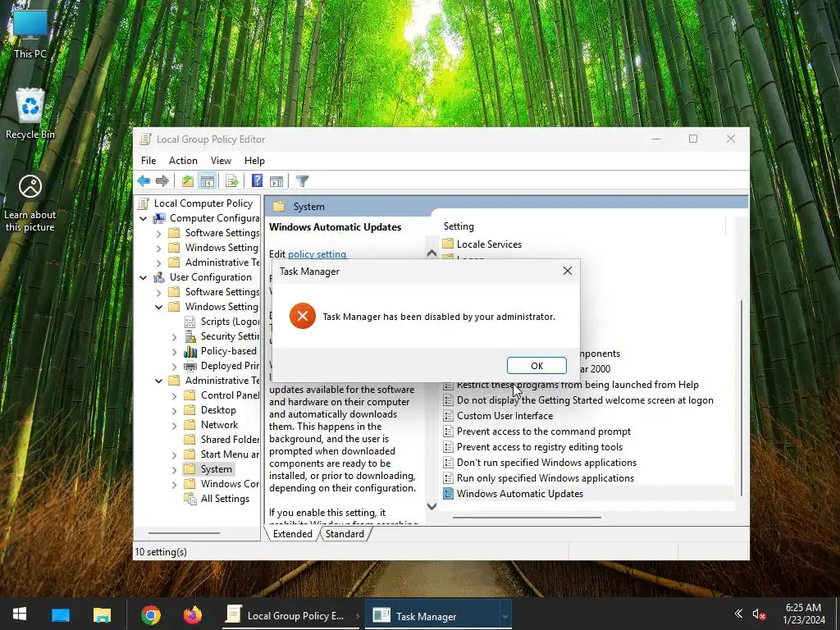Expand Software Settings under Computer Configuration
This screenshot has height=630, width=840.
click(x=158, y=234)
